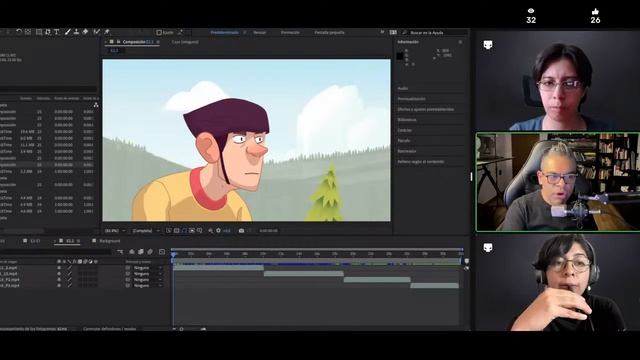Open the Capa (ninguno) viewer tab
The width and height of the screenshot is (640, 360).
pos(185,42)
